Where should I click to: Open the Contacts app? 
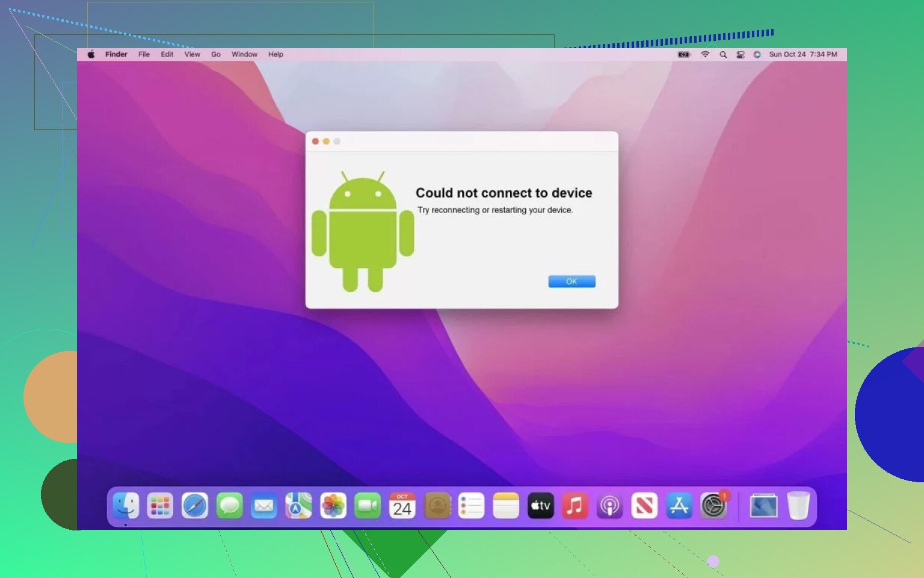(437, 506)
